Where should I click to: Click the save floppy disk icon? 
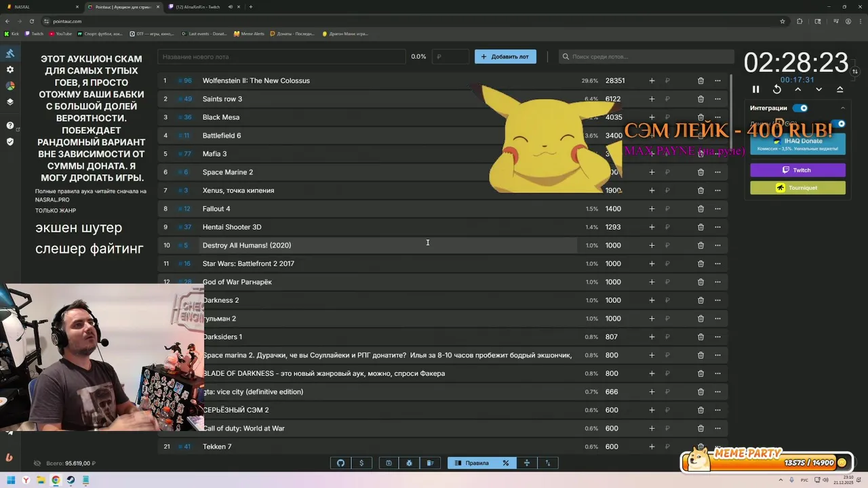pos(389,463)
